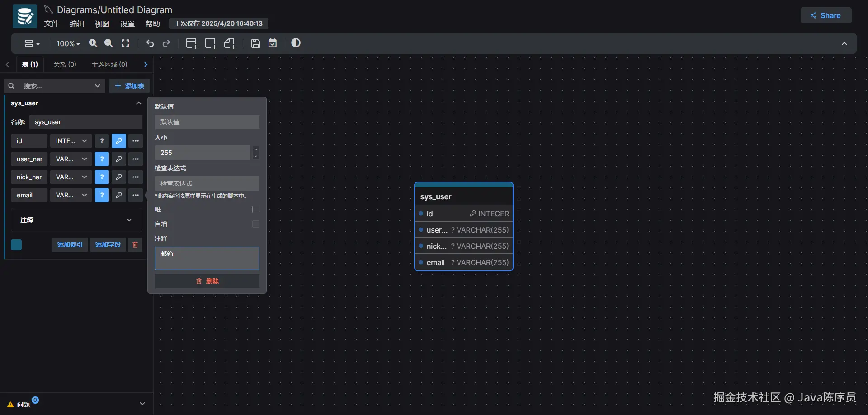Click the undo arrow icon
Image resolution: width=868 pixels, height=415 pixels.
click(x=150, y=43)
